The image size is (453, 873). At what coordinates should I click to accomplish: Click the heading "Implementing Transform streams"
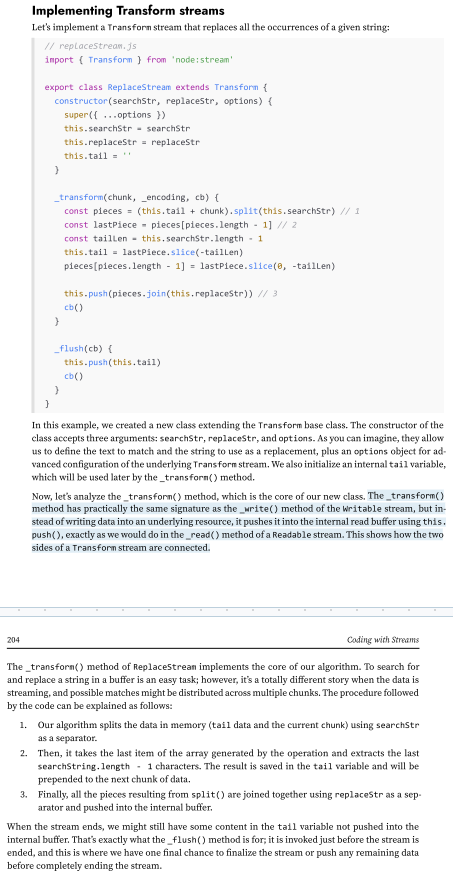point(128,11)
